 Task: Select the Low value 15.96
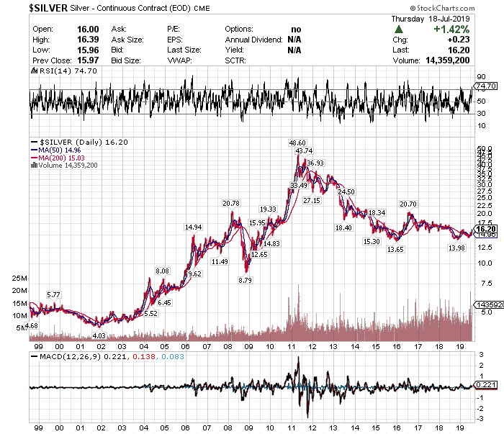(88, 50)
